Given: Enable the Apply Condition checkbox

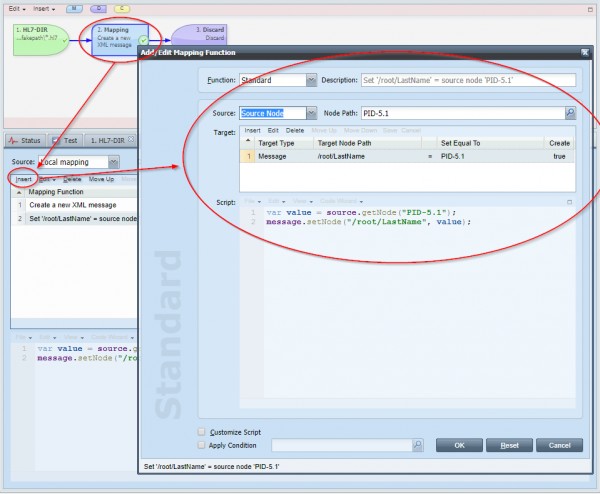Looking at the screenshot, I should 201,445.
